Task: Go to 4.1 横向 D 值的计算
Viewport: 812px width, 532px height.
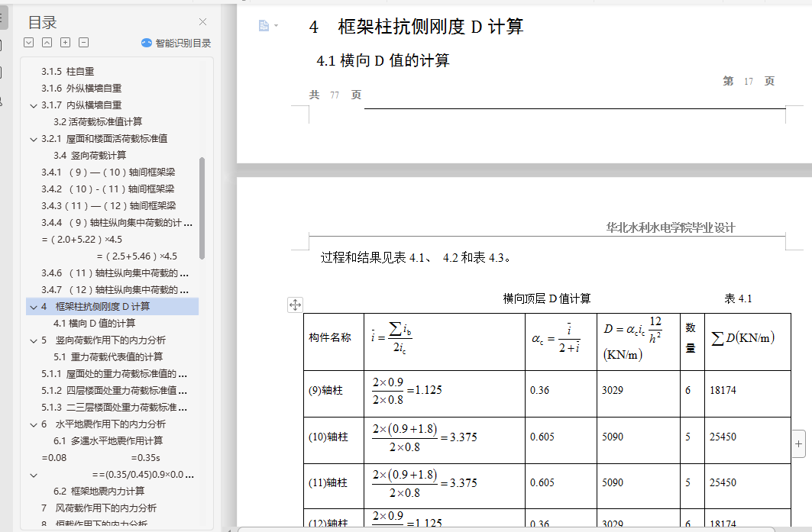Action: 94,323
